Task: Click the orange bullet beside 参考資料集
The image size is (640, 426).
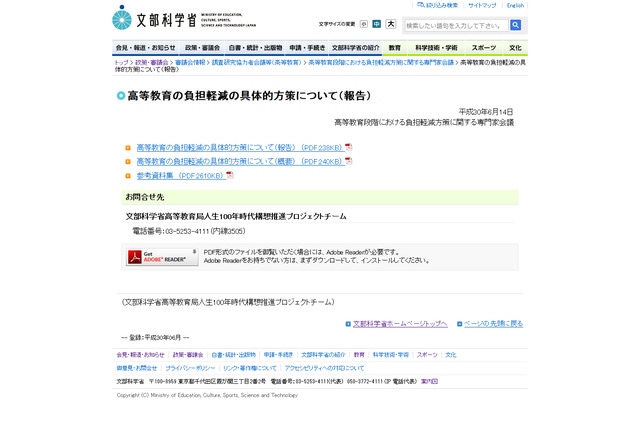Action: [128, 176]
